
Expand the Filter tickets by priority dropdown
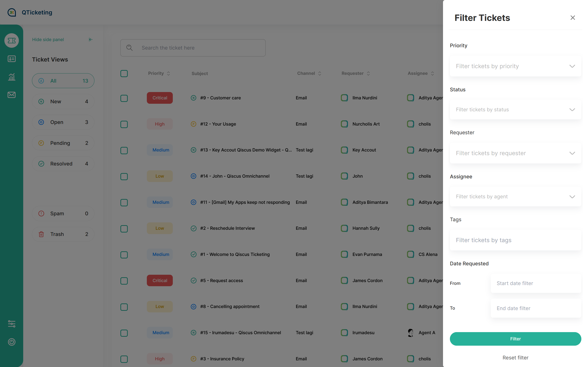[515, 66]
